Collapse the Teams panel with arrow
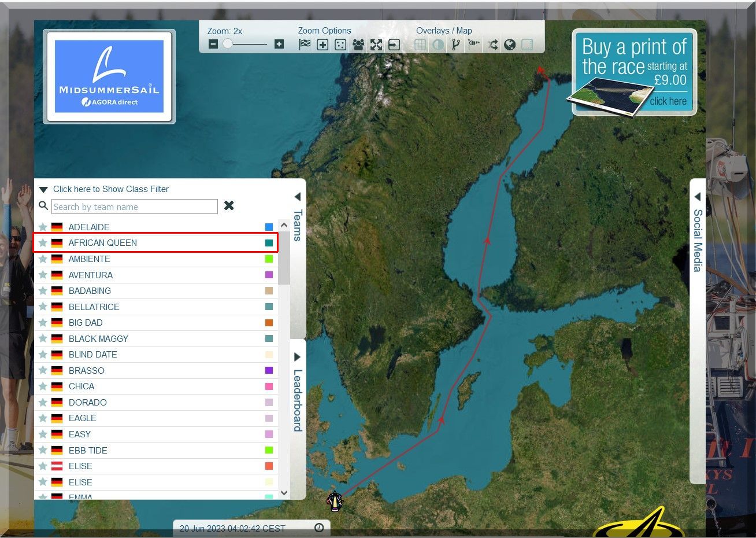This screenshot has width=756, height=538. (297, 197)
